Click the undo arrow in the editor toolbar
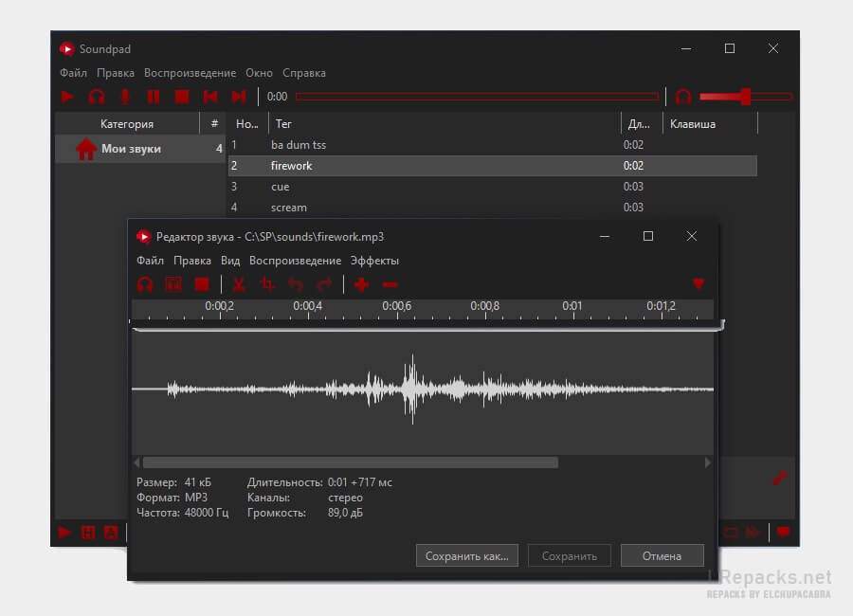853x616 pixels. pos(296,284)
